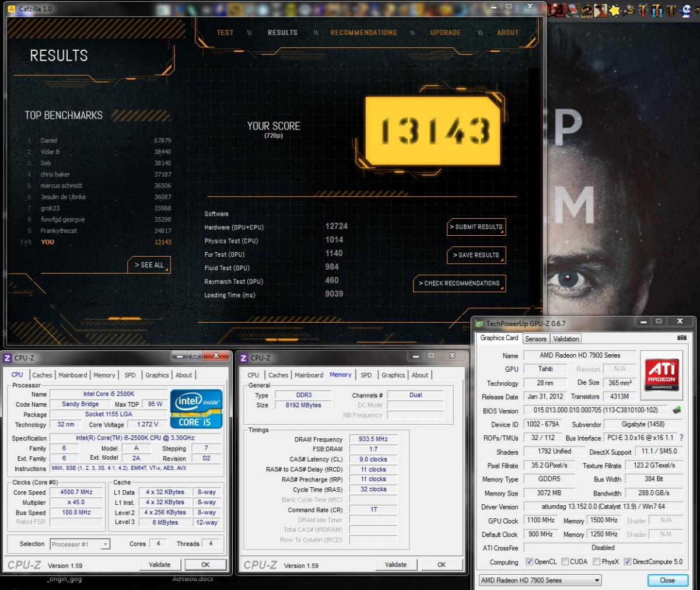
Task: Click the 'Daniel' leaderboard entry
Action: (99, 141)
